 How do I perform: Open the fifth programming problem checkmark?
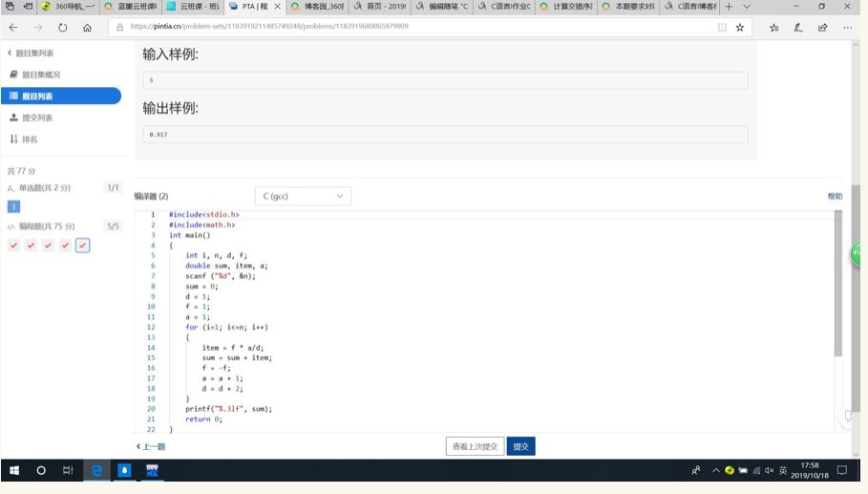click(x=82, y=245)
